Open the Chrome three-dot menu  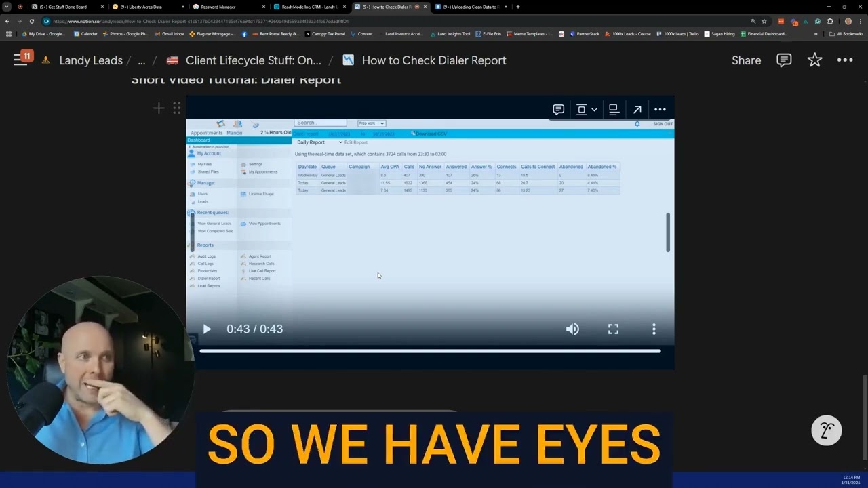pyautogui.click(x=860, y=21)
